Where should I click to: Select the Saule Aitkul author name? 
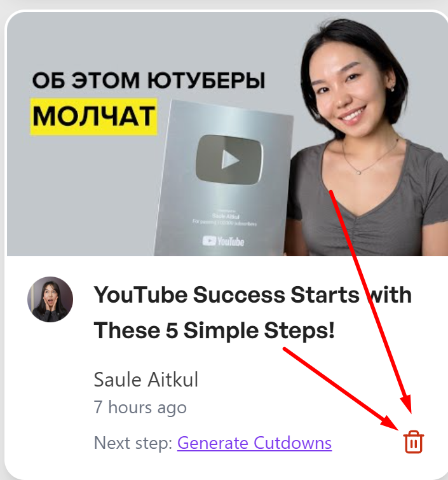pos(146,380)
